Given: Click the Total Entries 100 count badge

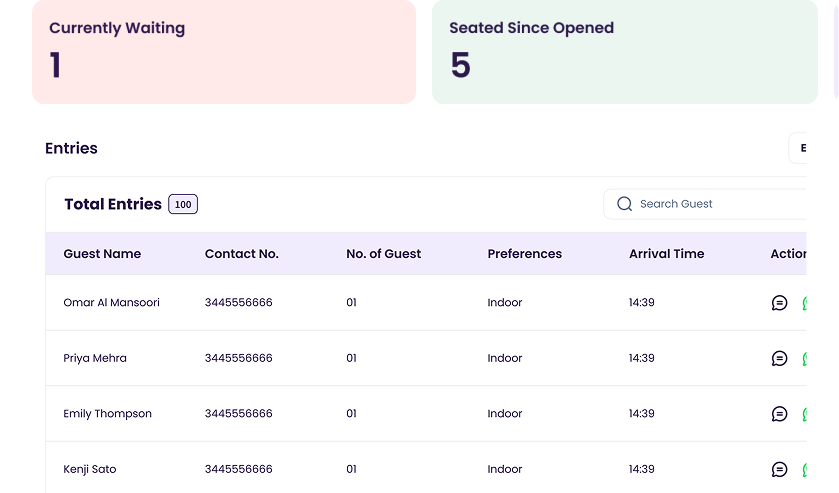Looking at the screenshot, I should pos(183,204).
